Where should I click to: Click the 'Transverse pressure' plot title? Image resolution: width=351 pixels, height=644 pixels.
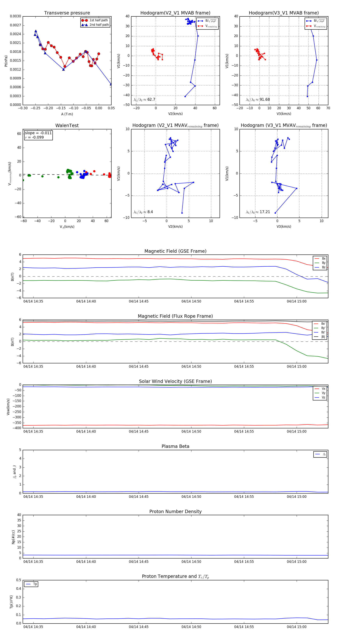(67, 13)
